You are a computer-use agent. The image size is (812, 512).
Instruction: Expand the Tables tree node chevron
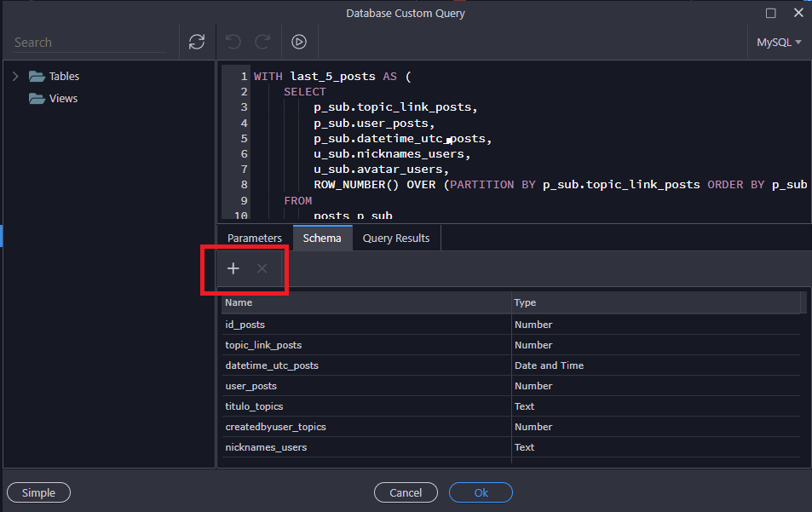pos(15,77)
